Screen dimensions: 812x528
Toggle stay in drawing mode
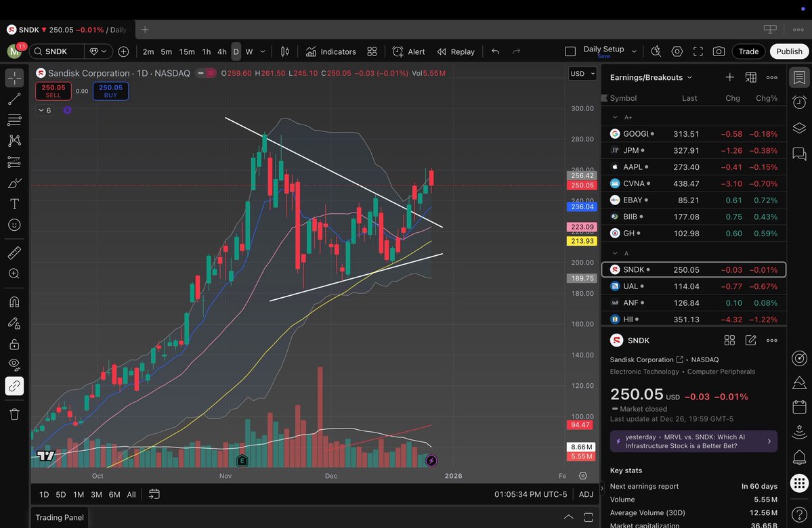tap(14, 323)
